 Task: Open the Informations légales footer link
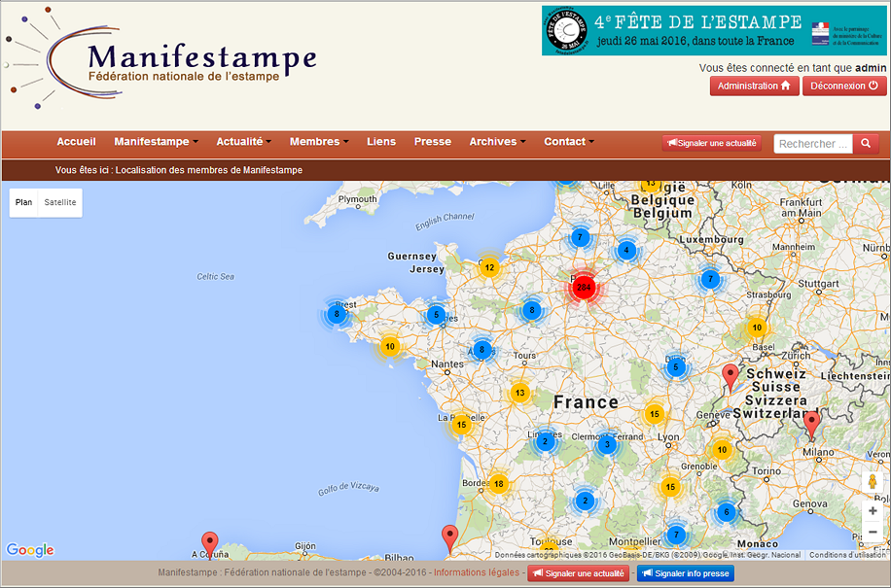[477, 573]
